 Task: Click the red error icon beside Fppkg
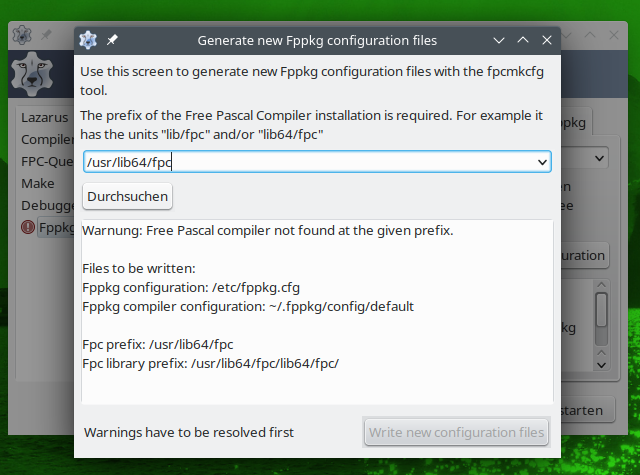(x=28, y=227)
